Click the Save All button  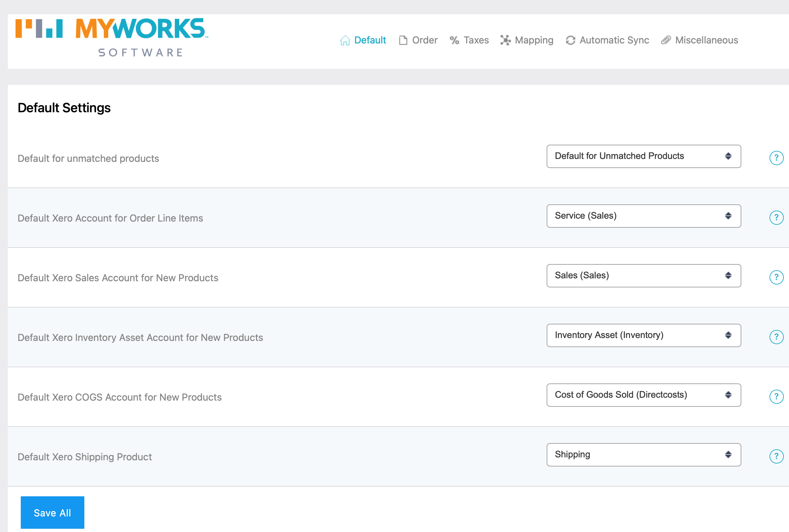pos(53,513)
